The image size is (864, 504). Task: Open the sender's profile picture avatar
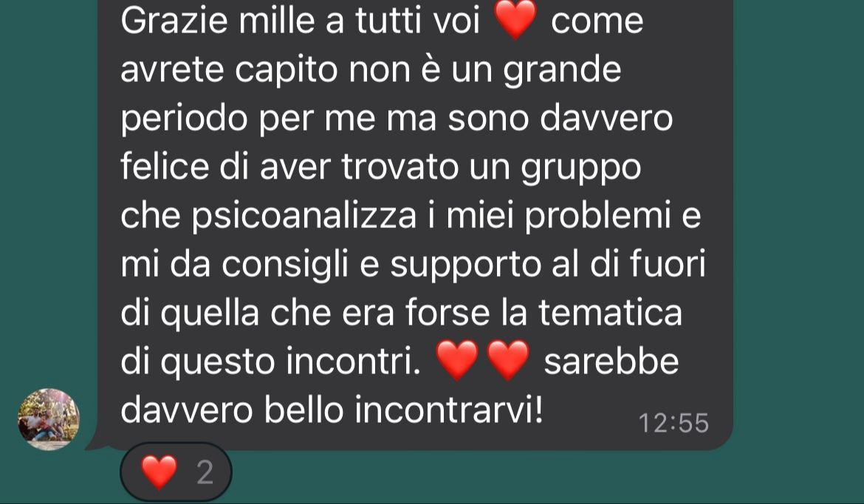click(49, 419)
